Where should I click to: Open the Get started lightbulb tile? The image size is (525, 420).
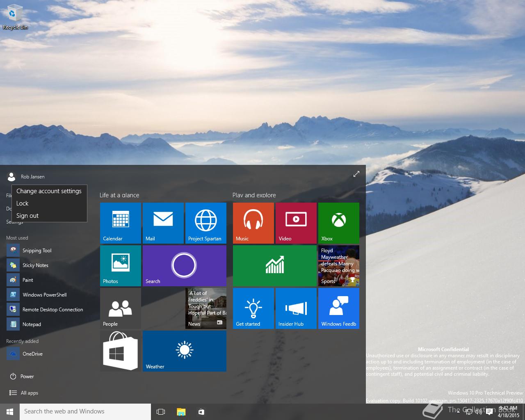[x=253, y=308]
